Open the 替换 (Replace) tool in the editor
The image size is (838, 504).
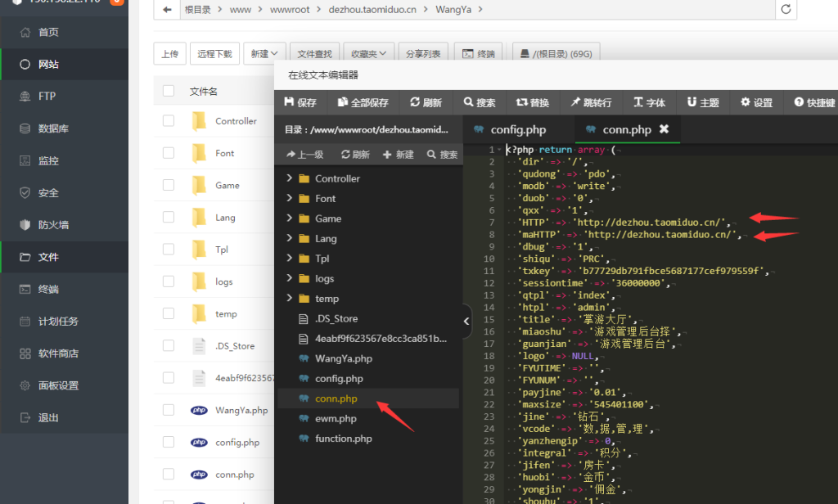click(x=531, y=101)
